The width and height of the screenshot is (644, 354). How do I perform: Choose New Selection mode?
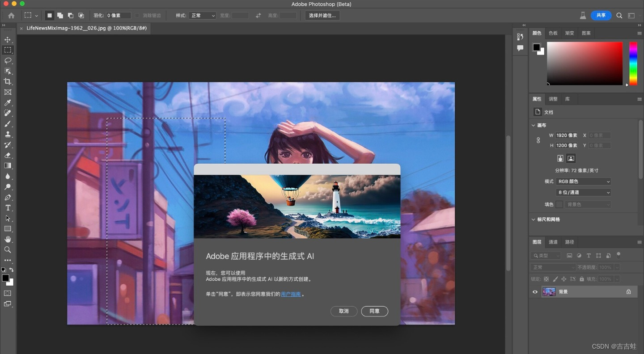pyautogui.click(x=50, y=15)
